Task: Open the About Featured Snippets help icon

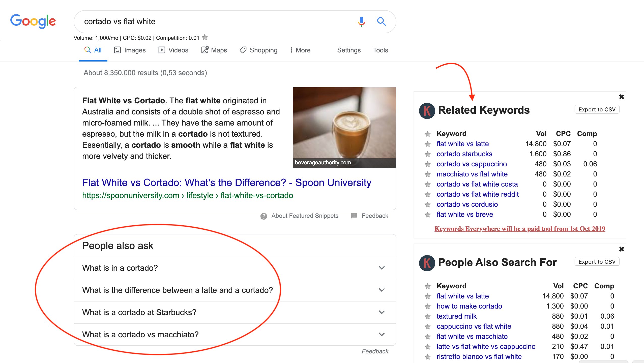Action: [264, 216]
